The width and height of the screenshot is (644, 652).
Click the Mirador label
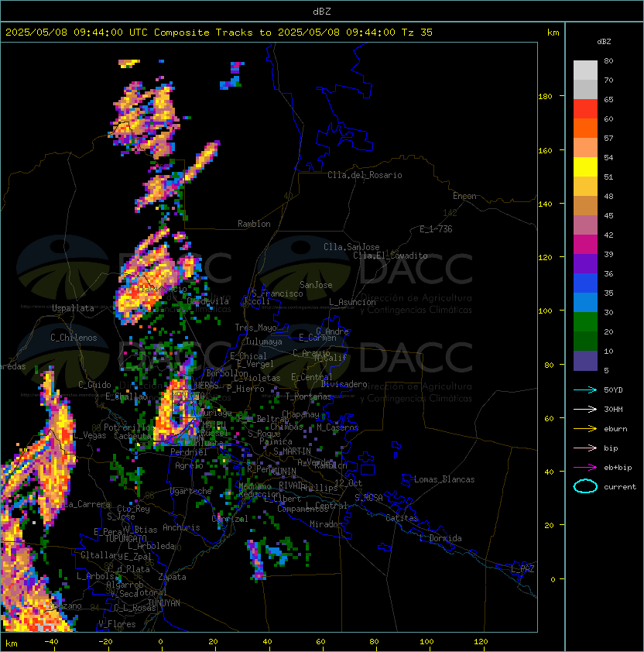click(326, 524)
